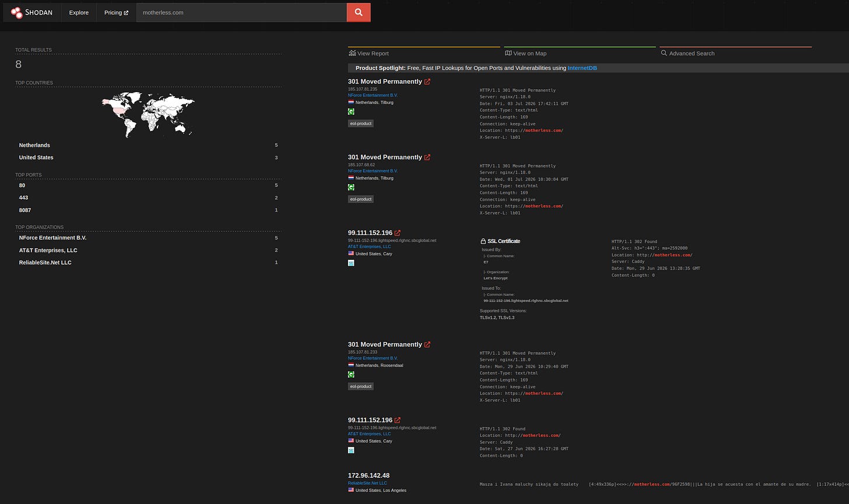Click the Alt-Svc header line

(650, 248)
